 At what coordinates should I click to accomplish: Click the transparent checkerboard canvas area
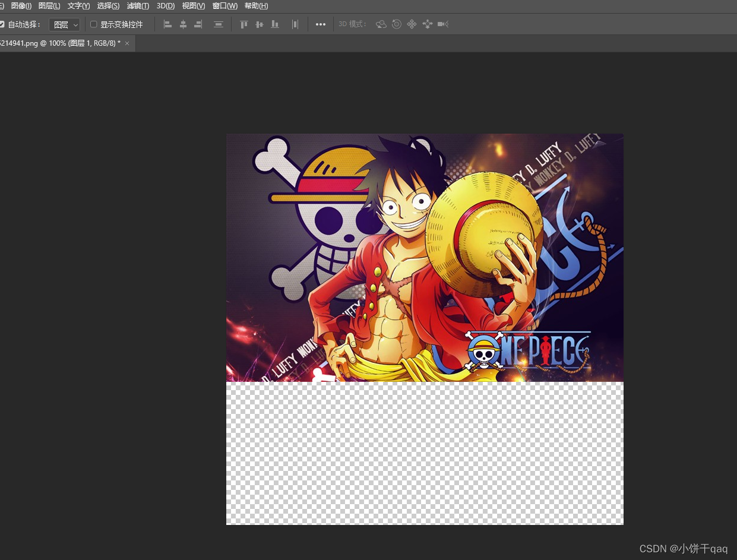425,453
